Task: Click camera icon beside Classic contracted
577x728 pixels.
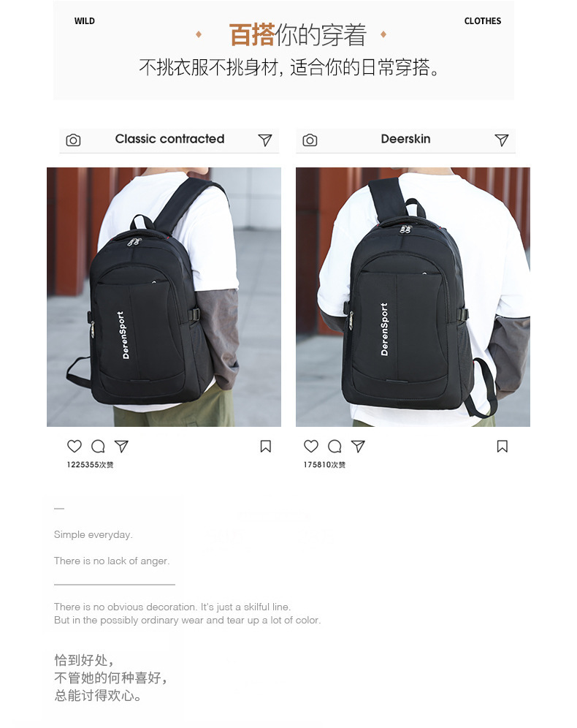Action: 73,140
